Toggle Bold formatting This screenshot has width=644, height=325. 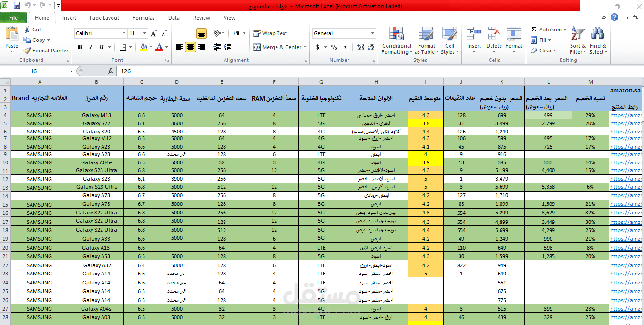pyautogui.click(x=80, y=47)
